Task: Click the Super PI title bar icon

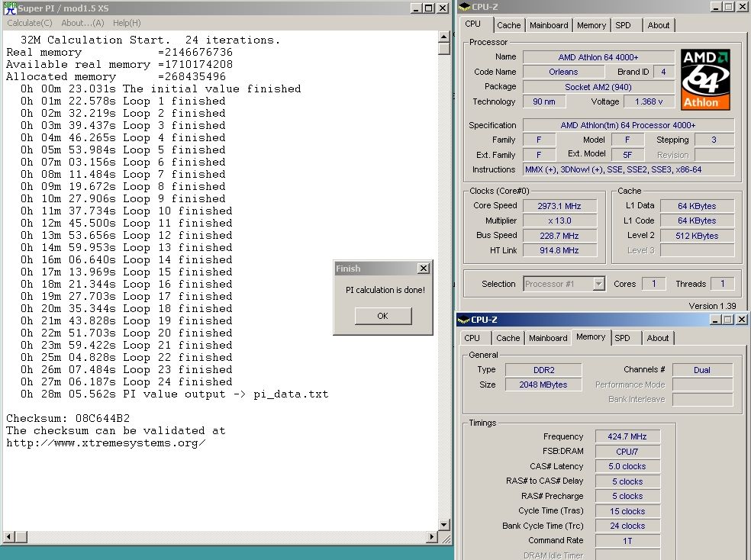Action: click(x=10, y=8)
